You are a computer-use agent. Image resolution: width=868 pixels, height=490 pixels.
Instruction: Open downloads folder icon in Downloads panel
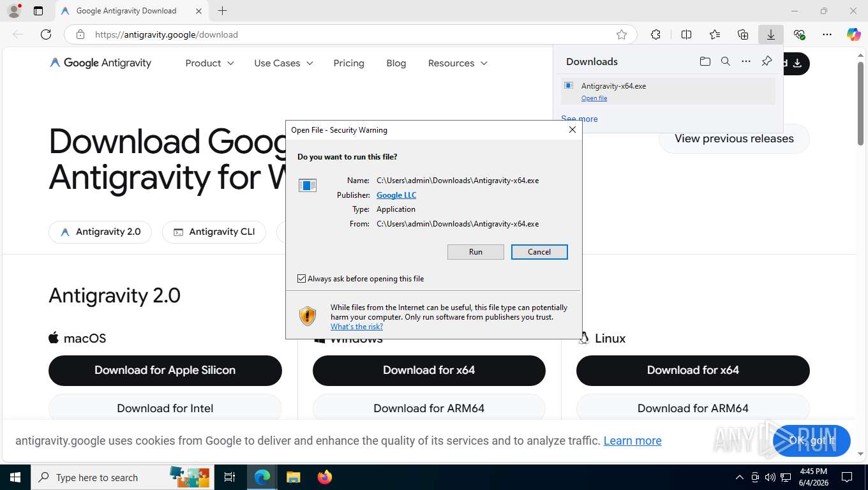point(705,61)
